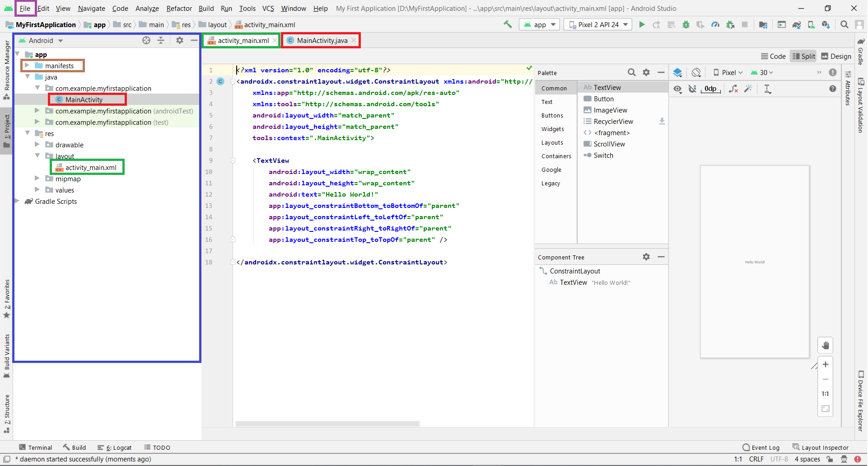Expand the Gradle Scripts node

(17, 201)
